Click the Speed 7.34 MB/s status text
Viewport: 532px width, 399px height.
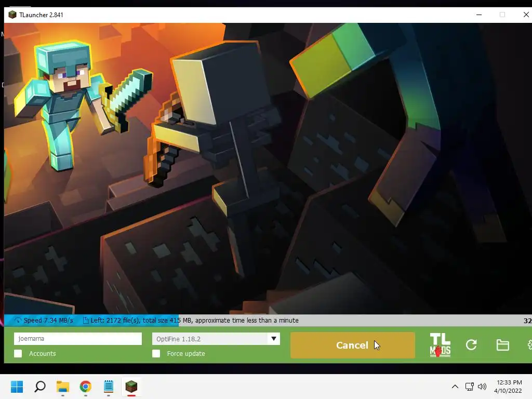48,320
